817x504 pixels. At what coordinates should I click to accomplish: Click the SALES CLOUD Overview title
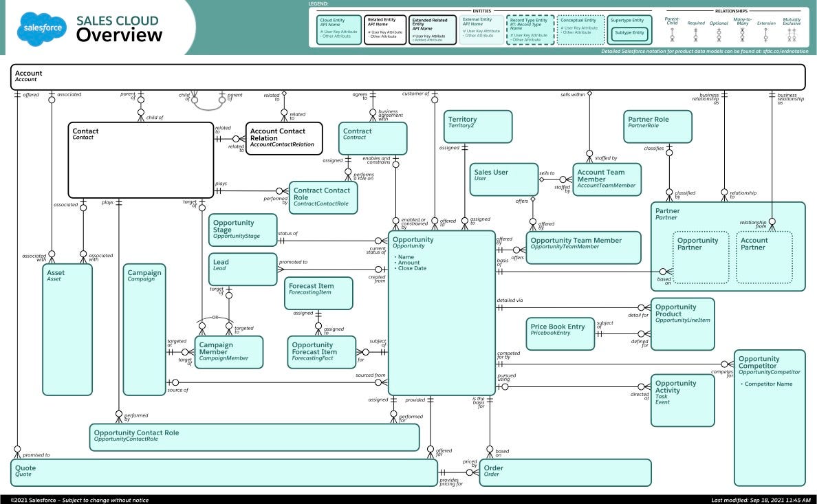pyautogui.click(x=119, y=29)
